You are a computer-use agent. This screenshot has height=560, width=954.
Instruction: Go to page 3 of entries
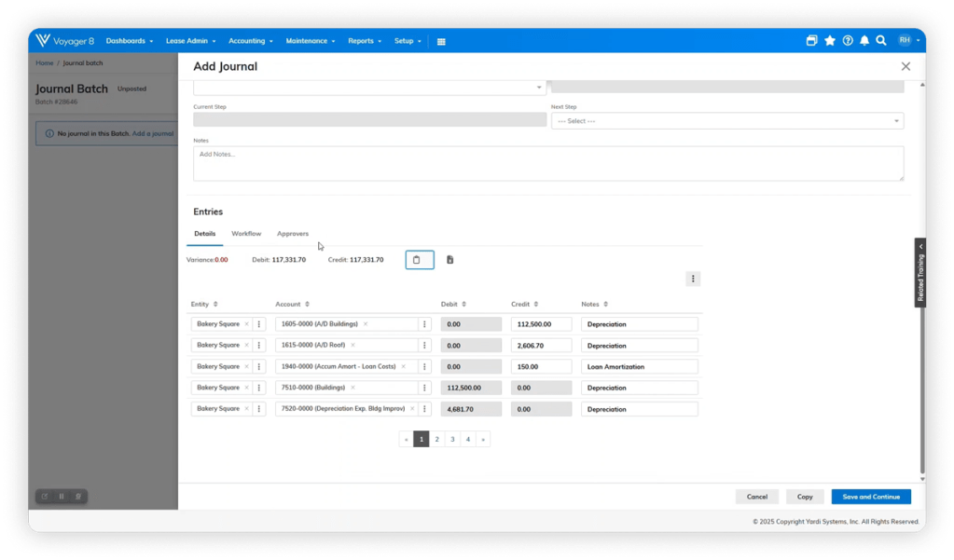click(x=452, y=439)
